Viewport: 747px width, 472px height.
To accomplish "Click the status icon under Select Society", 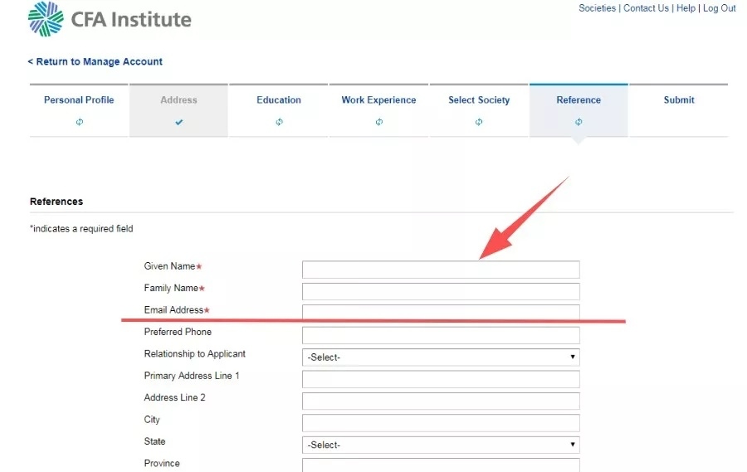I will click(x=479, y=122).
